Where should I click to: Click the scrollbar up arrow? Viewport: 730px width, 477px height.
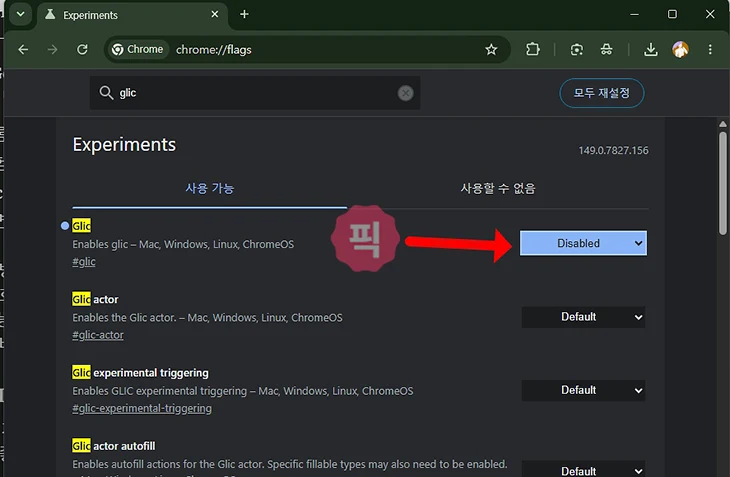tap(723, 124)
